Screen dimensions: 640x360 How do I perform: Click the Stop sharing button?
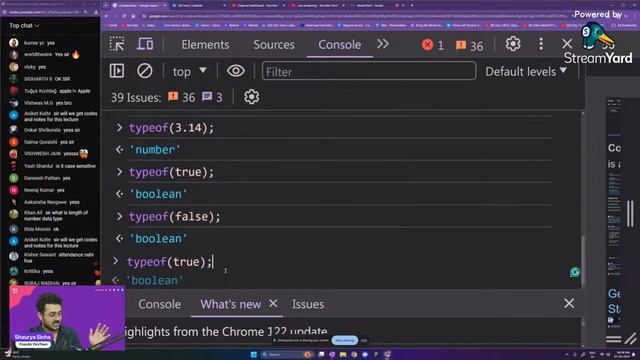345,340
